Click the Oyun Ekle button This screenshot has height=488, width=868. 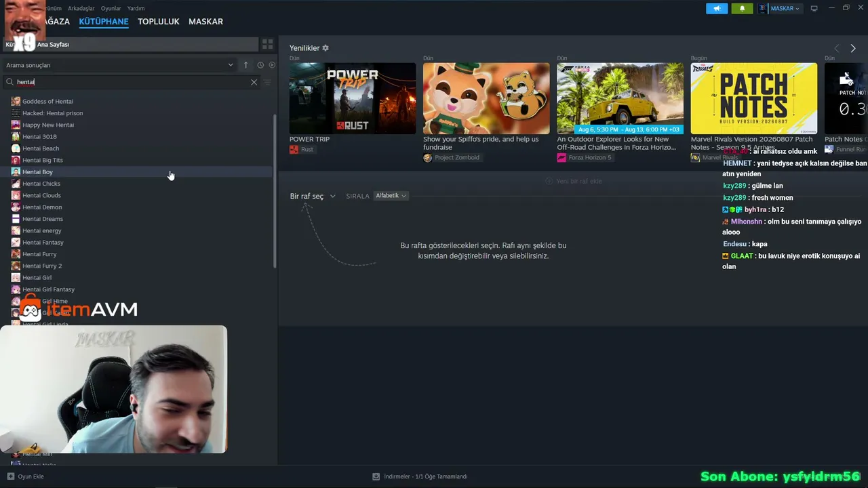point(25,476)
